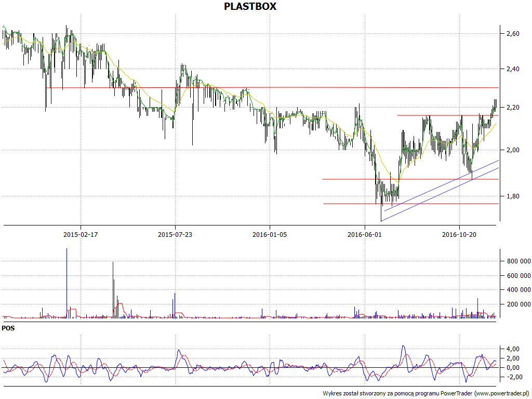Screen dimensions: 532x399
Task: Click the 400 000 volume axis label
Action: 519,290
